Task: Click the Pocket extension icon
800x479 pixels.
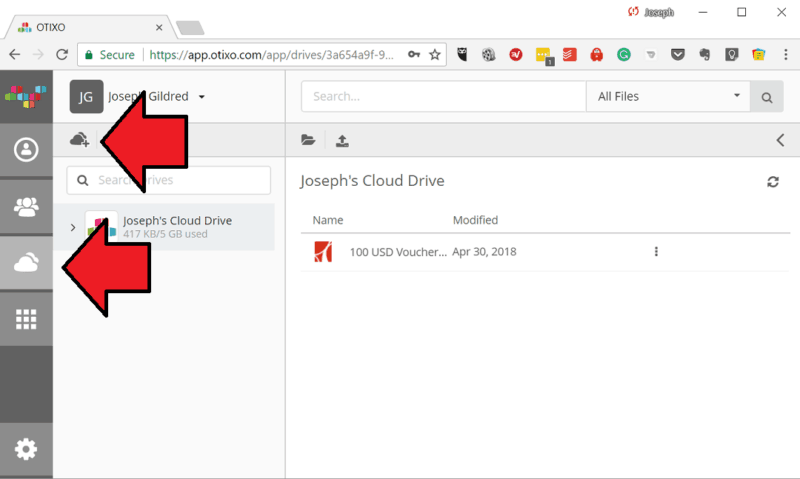Action: click(x=678, y=55)
